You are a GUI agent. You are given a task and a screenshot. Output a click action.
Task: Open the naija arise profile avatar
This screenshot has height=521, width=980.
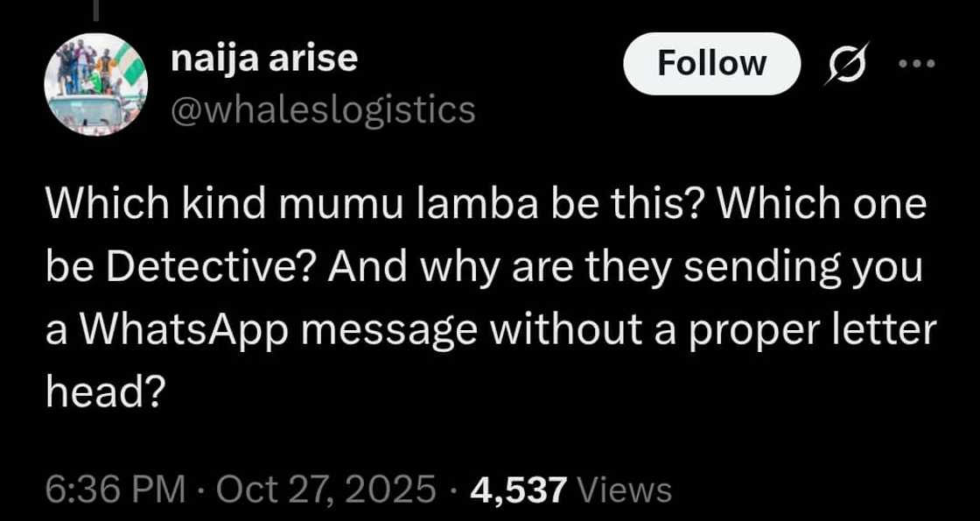click(95, 84)
